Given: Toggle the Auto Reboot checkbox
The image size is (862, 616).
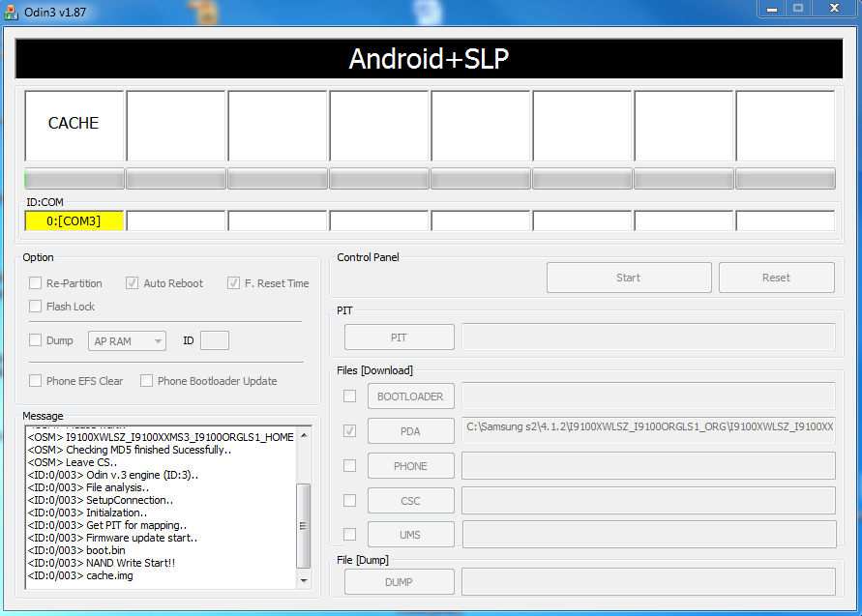Looking at the screenshot, I should [132, 283].
